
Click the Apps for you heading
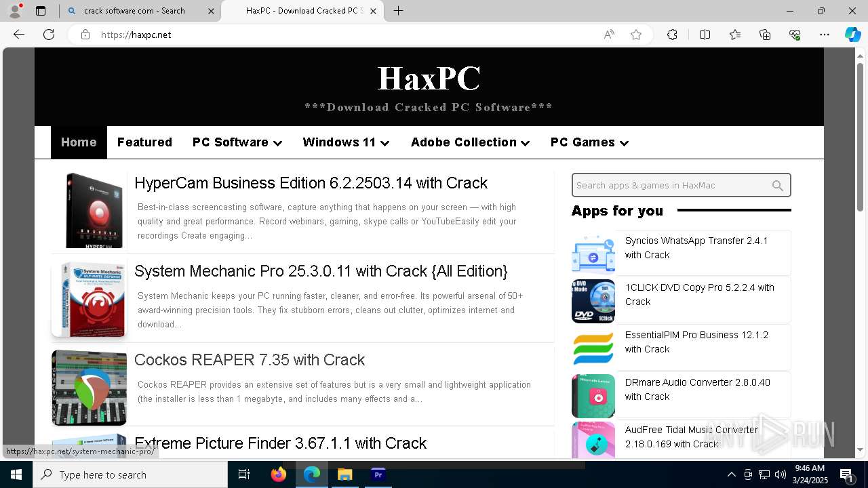617,211
